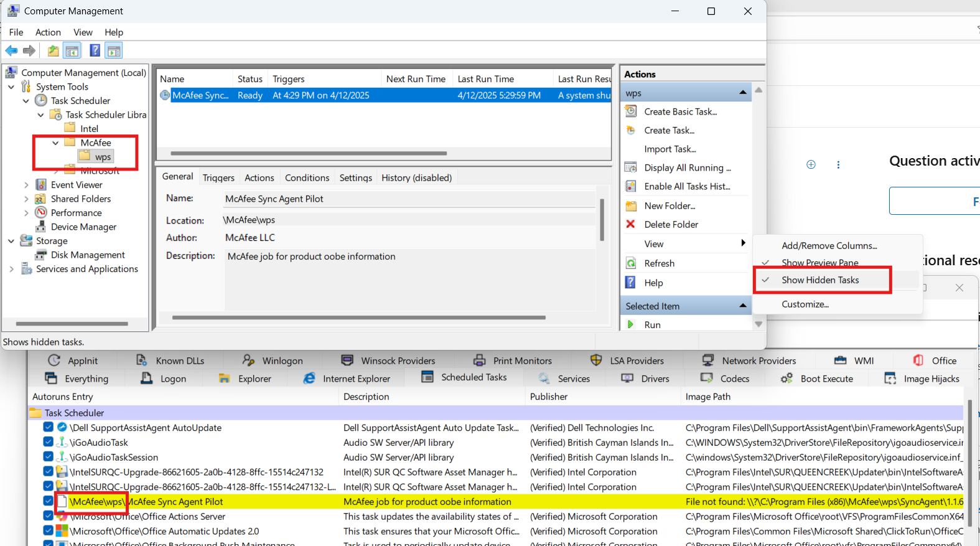The width and height of the screenshot is (980, 546).
Task: Uncheck the Office Actions Server entry checkbox
Action: point(48,515)
